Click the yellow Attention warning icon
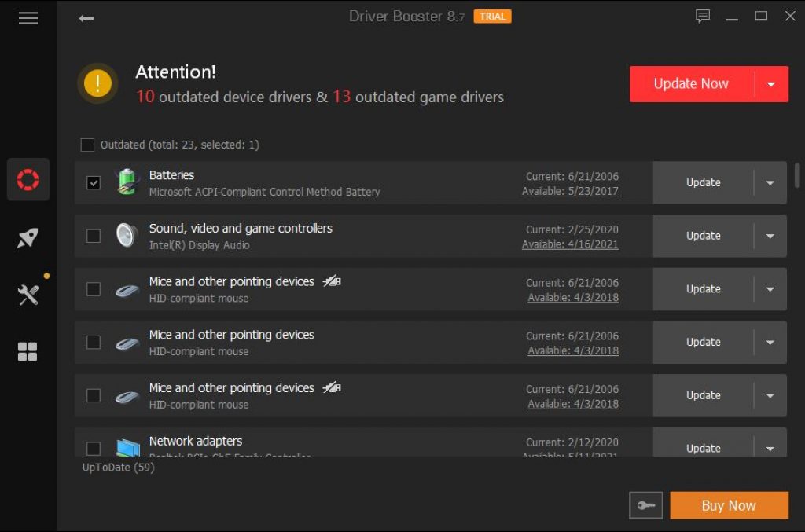The height and width of the screenshot is (532, 805). (x=97, y=83)
